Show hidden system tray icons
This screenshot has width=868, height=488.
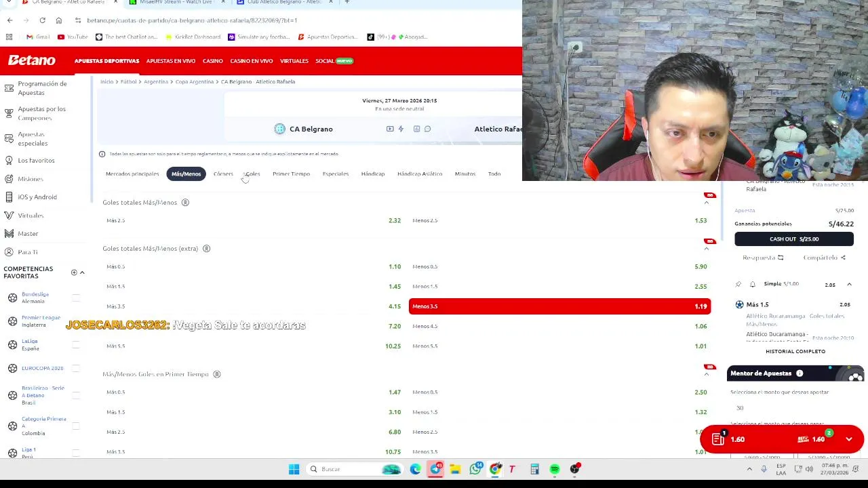point(749,469)
